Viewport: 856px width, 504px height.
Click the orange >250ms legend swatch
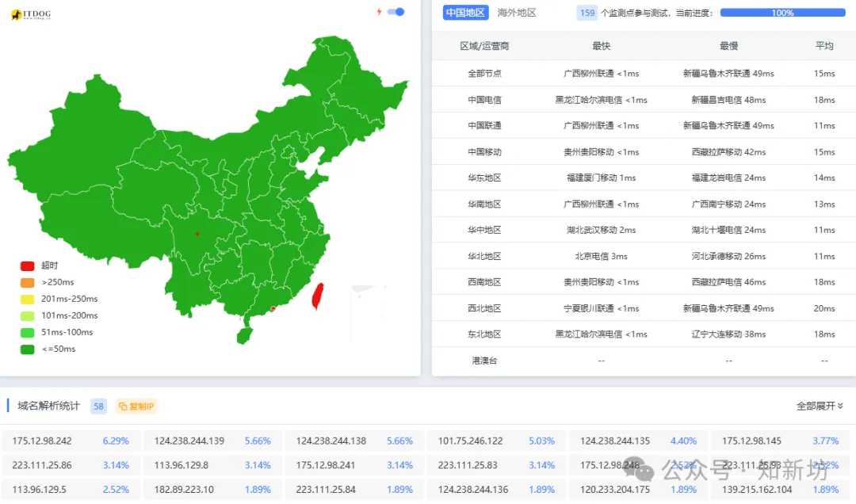point(26,282)
